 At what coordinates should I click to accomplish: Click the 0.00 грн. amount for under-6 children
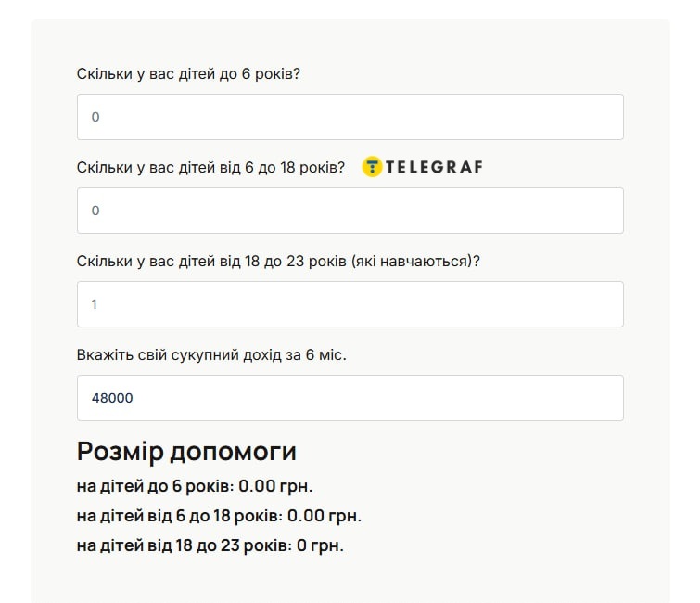pos(275,486)
